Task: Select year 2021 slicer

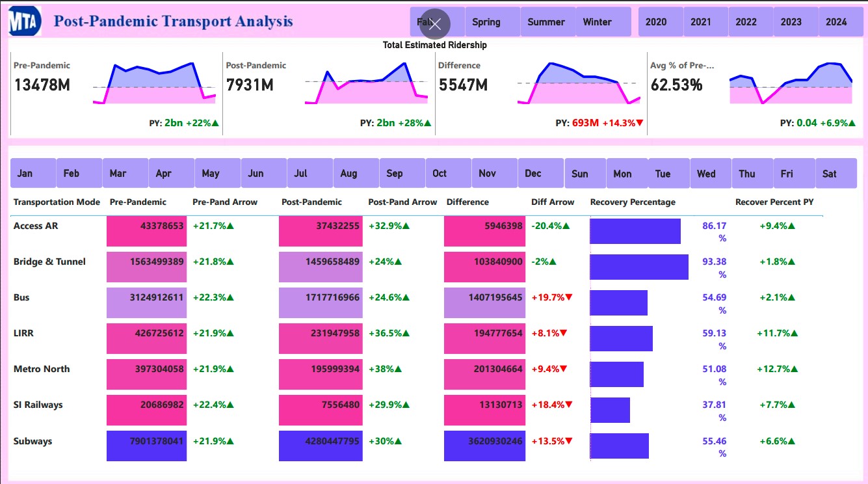Action: tap(705, 22)
